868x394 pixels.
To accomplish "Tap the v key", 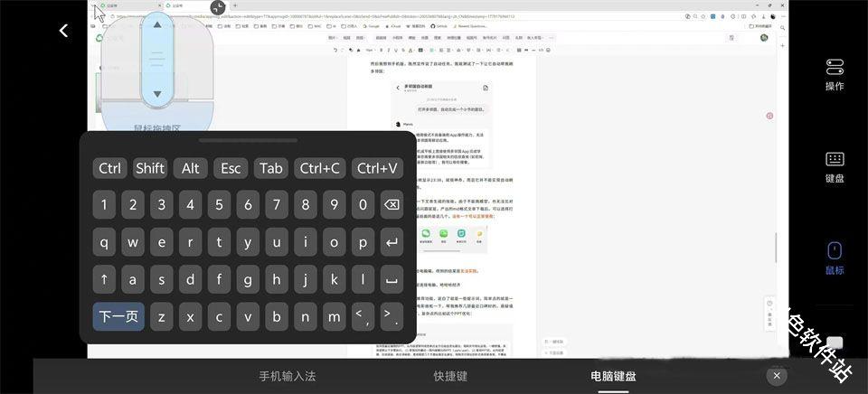I will [x=248, y=316].
